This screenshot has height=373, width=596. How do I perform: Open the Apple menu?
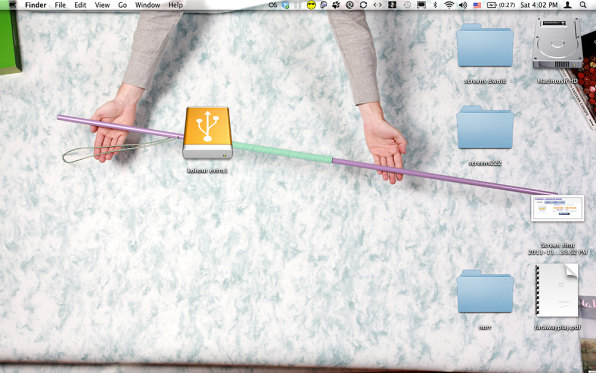[12, 5]
